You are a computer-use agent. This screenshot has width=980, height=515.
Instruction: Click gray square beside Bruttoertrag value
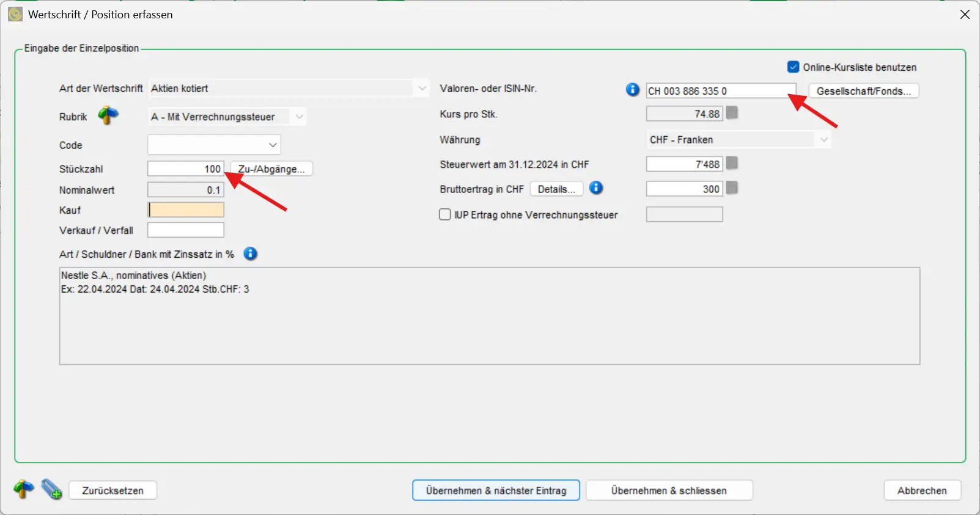point(732,188)
